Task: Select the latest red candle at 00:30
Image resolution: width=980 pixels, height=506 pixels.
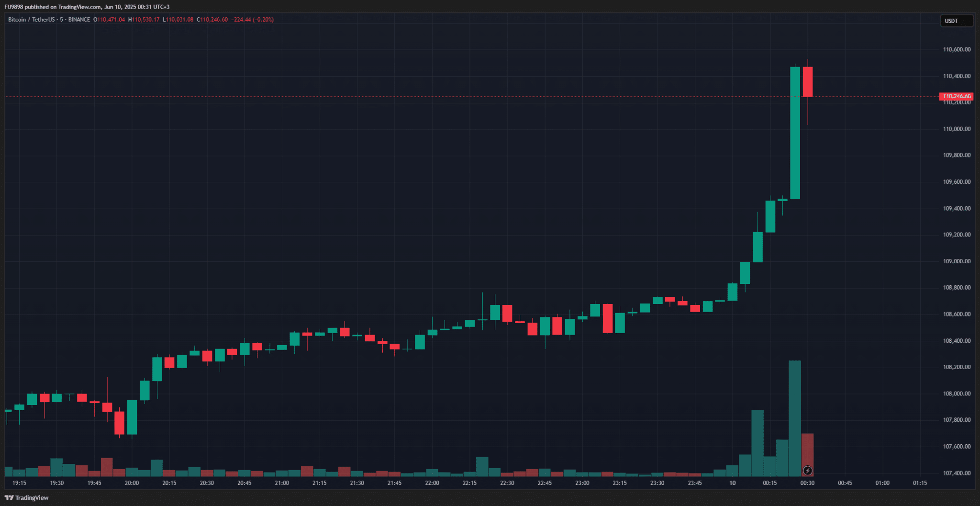Action: click(x=808, y=82)
